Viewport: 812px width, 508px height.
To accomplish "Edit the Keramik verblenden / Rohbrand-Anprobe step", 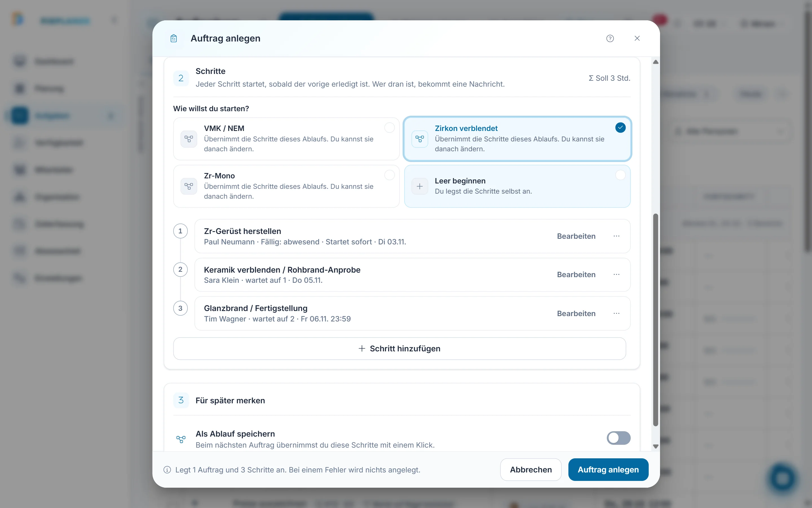I will tap(576, 275).
